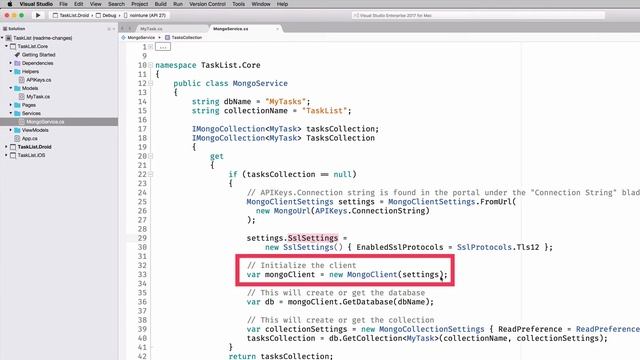Click the TaskList.iOS project icon
Screen dimensions: 640x360
(x=13, y=155)
